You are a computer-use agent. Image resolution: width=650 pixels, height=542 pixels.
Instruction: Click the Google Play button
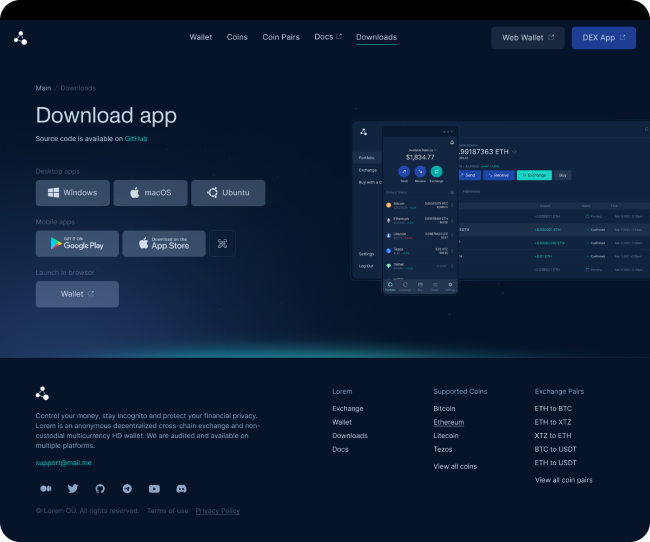click(x=77, y=243)
